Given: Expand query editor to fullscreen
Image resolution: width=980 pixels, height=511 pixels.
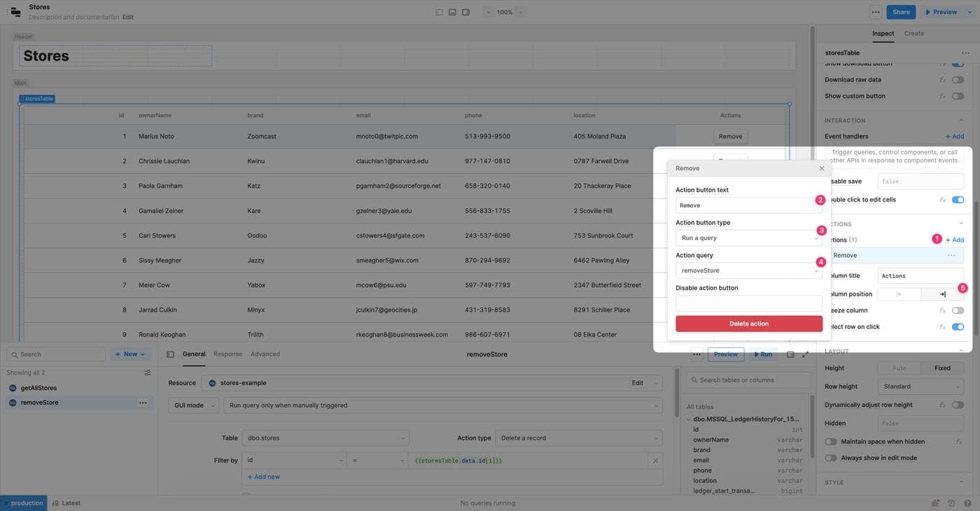Looking at the screenshot, I should click(805, 355).
